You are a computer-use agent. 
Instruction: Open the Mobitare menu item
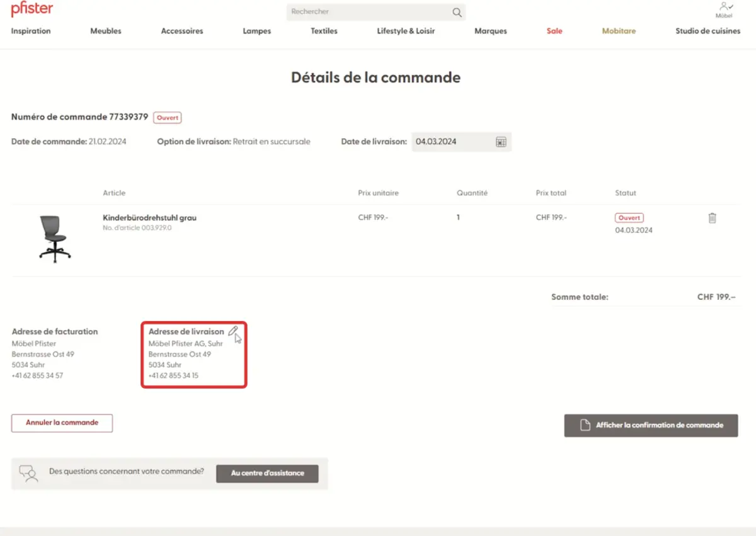619,31
